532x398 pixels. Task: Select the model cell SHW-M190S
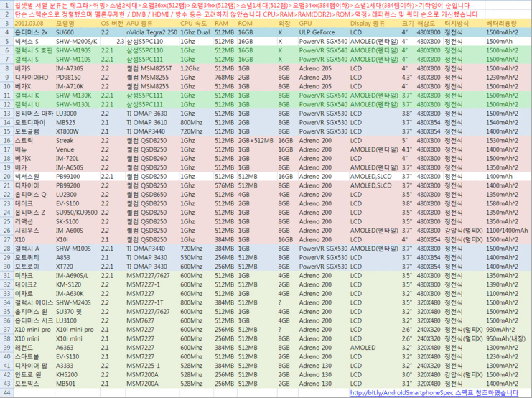click(x=73, y=50)
